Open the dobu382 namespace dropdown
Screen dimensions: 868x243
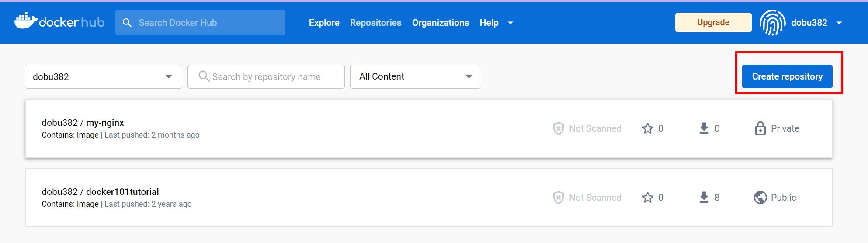pos(104,77)
